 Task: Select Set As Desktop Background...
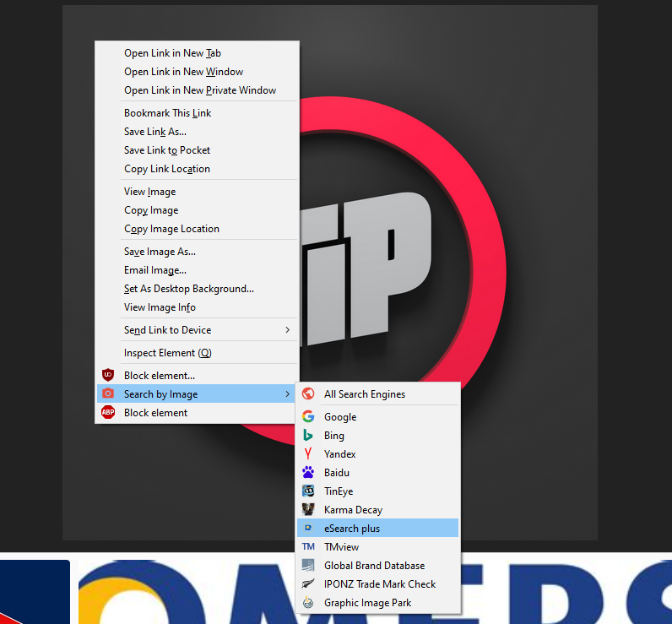pos(197,289)
